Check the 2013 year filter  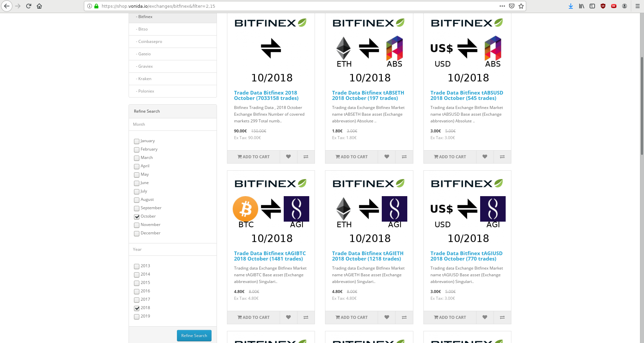137,267
